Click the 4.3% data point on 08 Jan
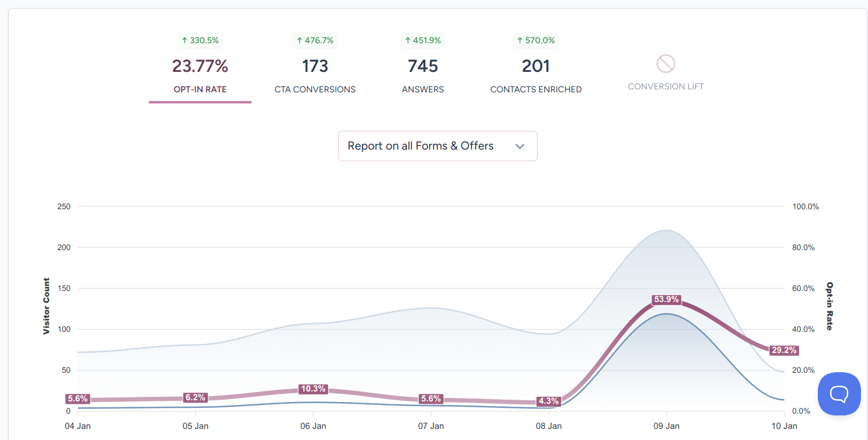This screenshot has height=440, width=868. [549, 401]
